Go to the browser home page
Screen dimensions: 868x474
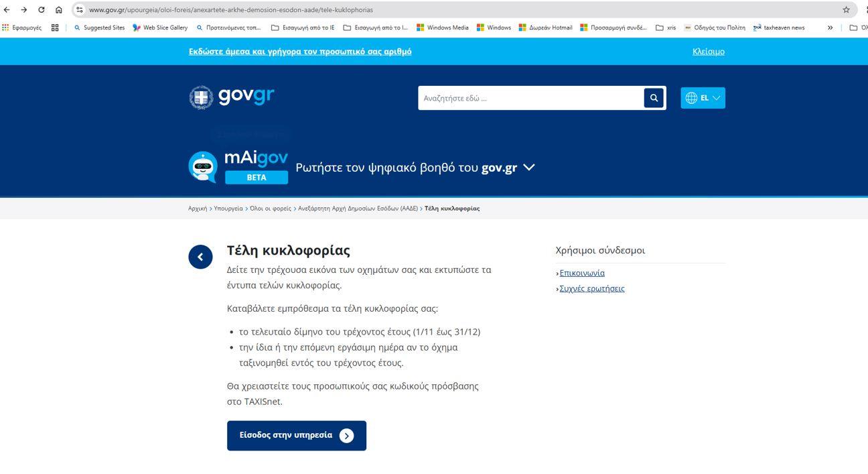point(59,10)
